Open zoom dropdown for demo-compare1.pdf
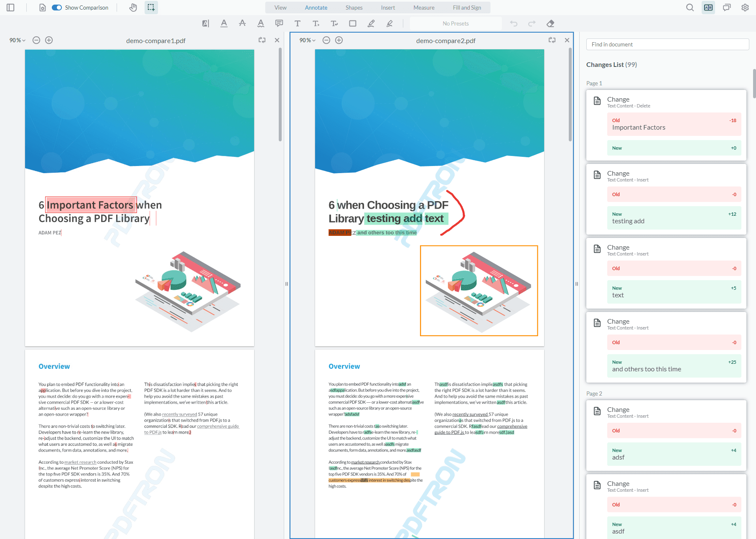 coord(18,40)
